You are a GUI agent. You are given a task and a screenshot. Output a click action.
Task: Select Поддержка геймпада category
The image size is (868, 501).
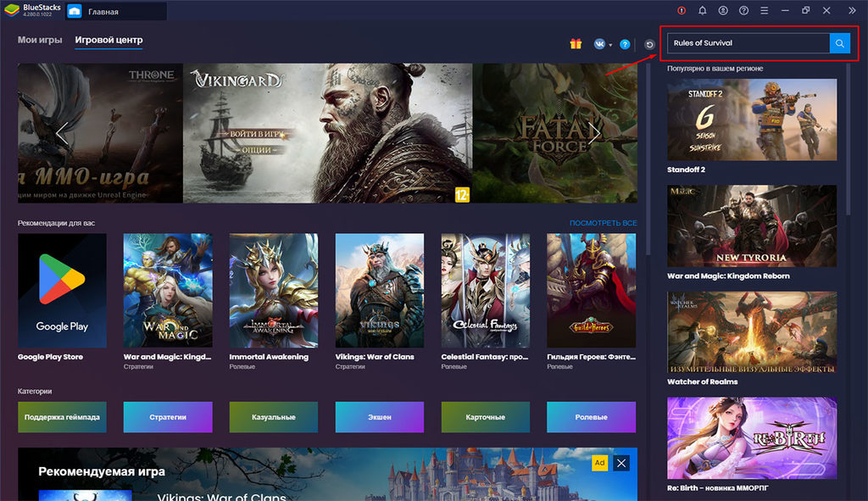click(62, 417)
